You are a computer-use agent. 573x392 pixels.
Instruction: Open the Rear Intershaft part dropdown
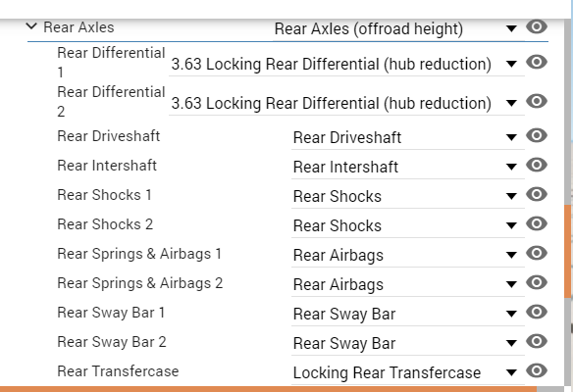(408, 168)
